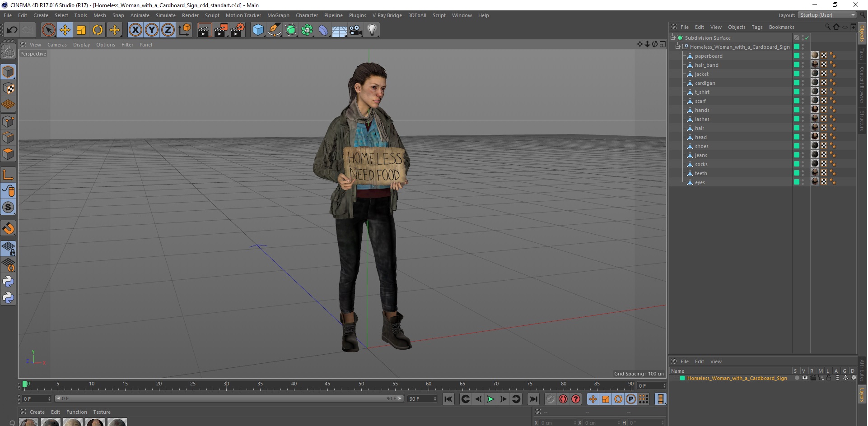Add a Light object
Viewport: 868px width, 426px height.
(x=372, y=30)
